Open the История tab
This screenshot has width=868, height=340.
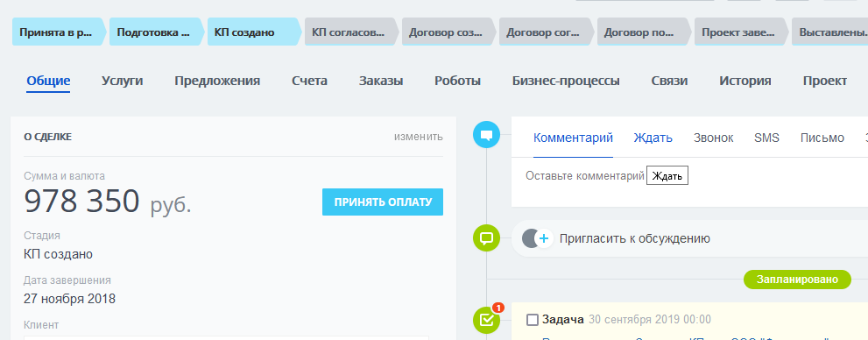[x=745, y=81]
